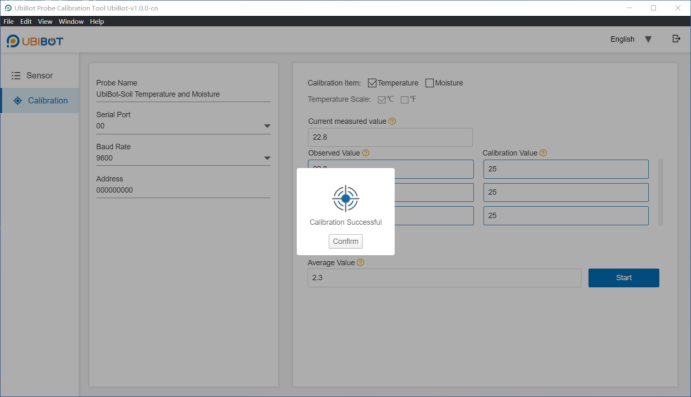Click the Calibration Successful message text
The height and width of the screenshot is (397, 691).
(x=346, y=222)
